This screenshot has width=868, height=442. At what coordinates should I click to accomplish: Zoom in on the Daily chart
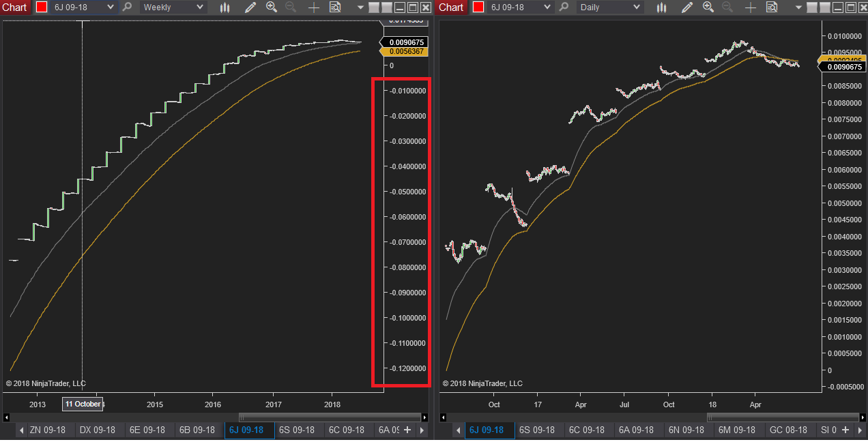pyautogui.click(x=708, y=8)
